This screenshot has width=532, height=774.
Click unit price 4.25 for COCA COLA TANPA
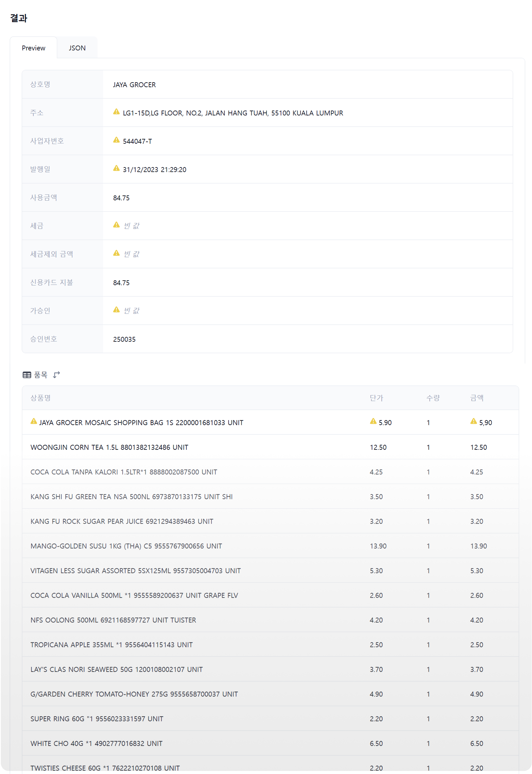(x=376, y=472)
